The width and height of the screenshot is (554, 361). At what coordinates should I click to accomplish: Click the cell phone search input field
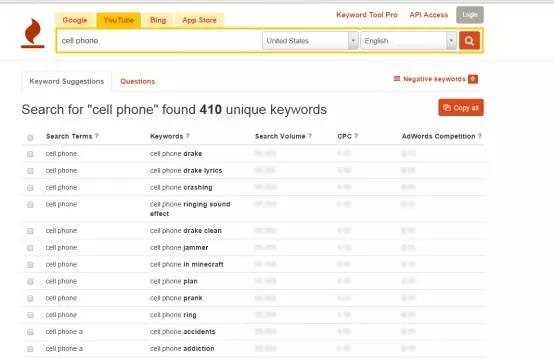pyautogui.click(x=159, y=41)
